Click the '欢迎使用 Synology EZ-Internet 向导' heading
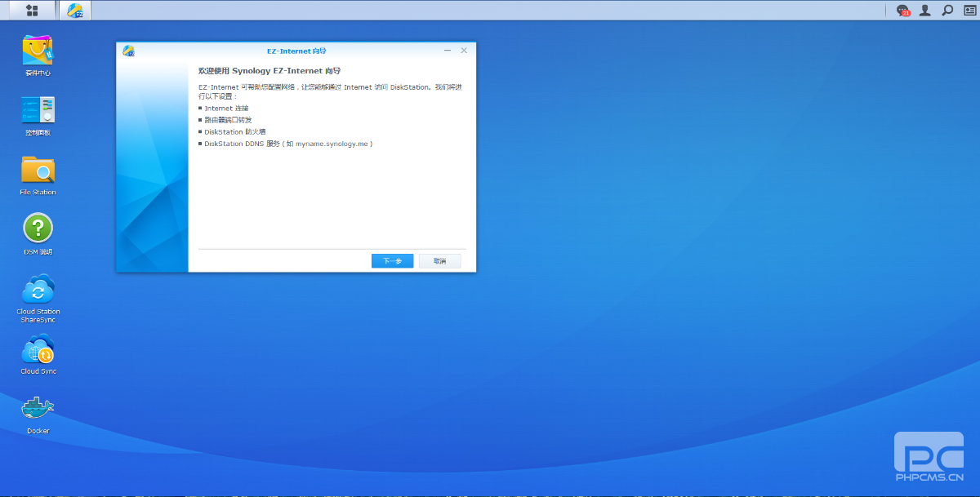The image size is (980, 497). click(269, 71)
